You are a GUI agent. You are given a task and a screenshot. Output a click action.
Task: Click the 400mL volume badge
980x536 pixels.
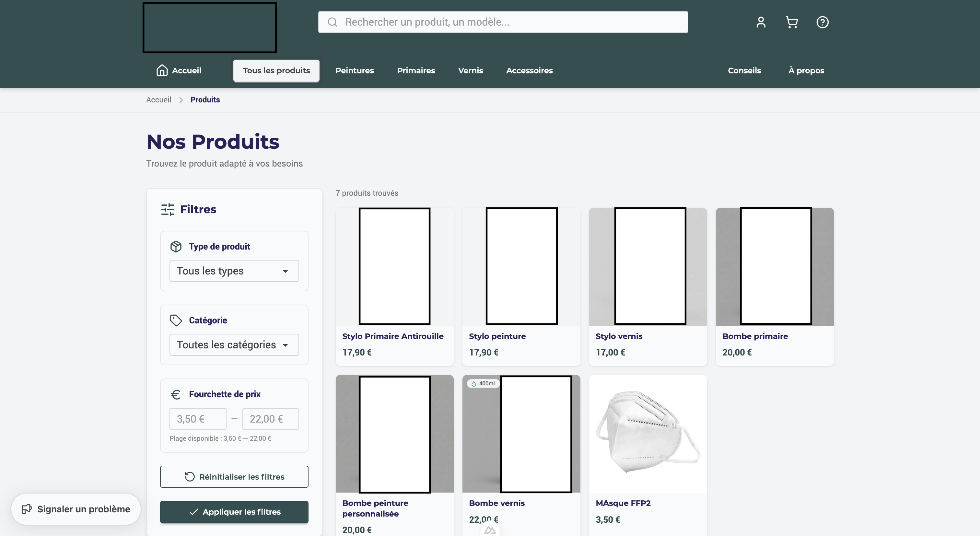(x=484, y=383)
